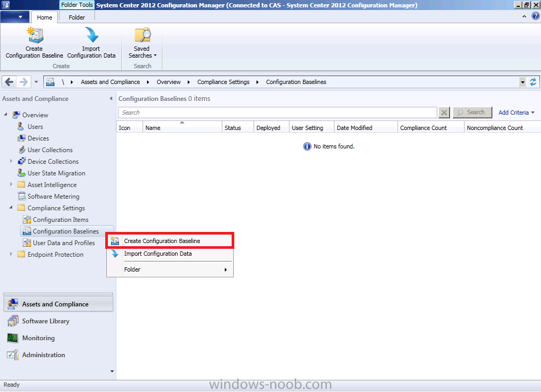
Task: Click inside the Search input field
Action: (278, 113)
